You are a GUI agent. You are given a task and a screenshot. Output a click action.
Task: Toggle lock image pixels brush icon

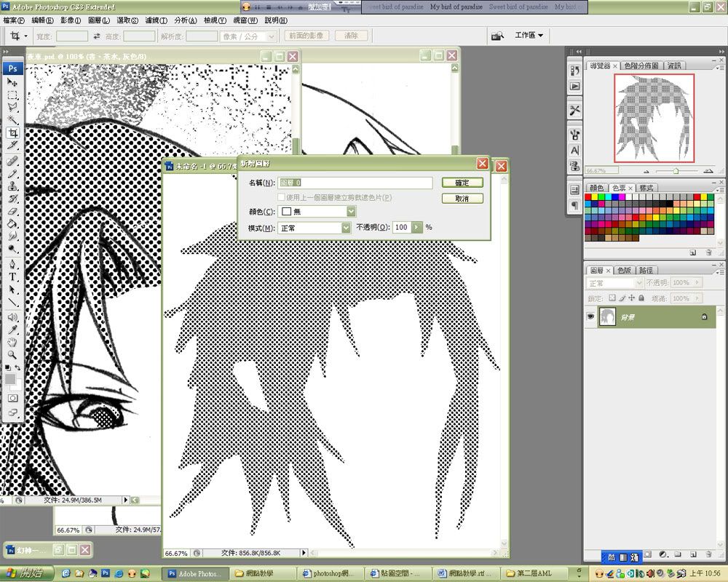pos(622,298)
